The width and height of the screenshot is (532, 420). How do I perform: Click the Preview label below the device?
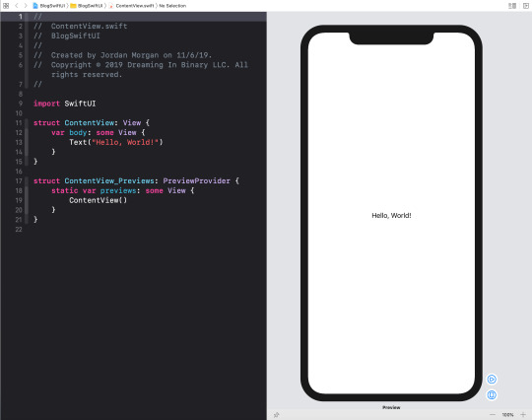pyautogui.click(x=391, y=407)
